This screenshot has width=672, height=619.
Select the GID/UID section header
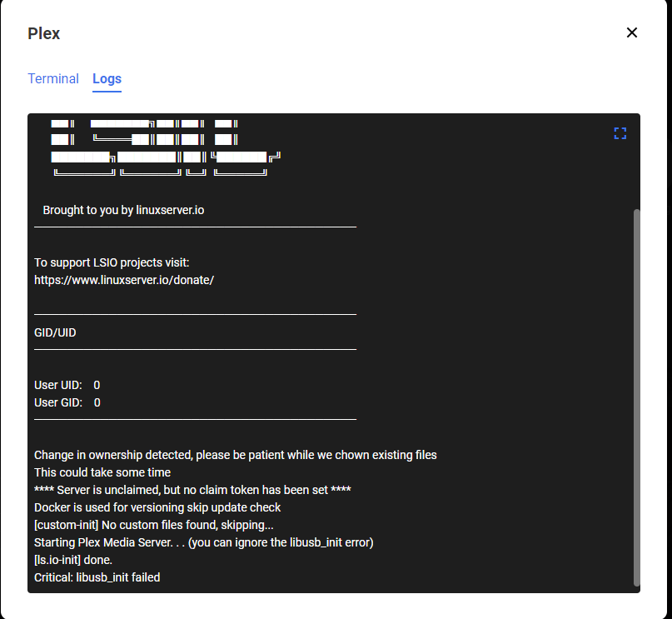[x=55, y=332]
